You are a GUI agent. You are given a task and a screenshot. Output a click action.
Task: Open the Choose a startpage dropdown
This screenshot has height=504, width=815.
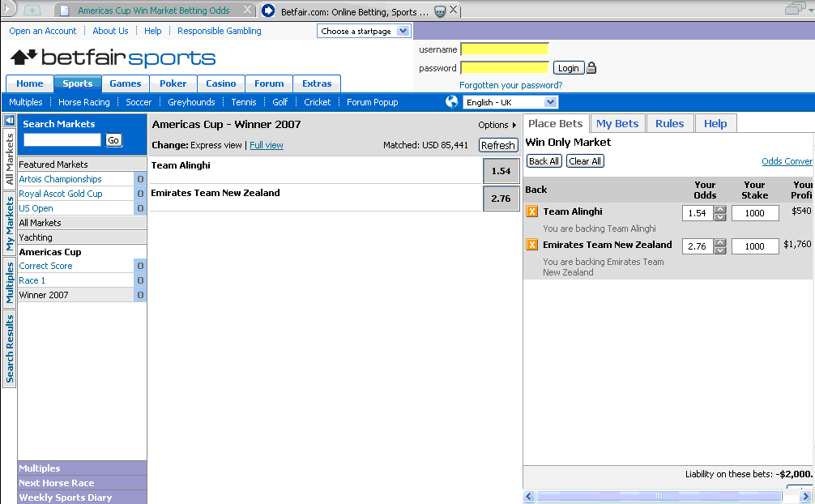403,32
